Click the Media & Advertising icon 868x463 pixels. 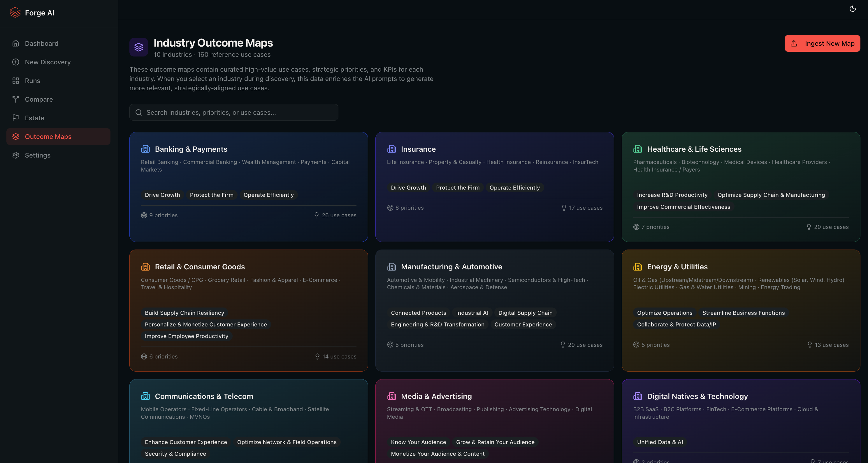pos(391,396)
